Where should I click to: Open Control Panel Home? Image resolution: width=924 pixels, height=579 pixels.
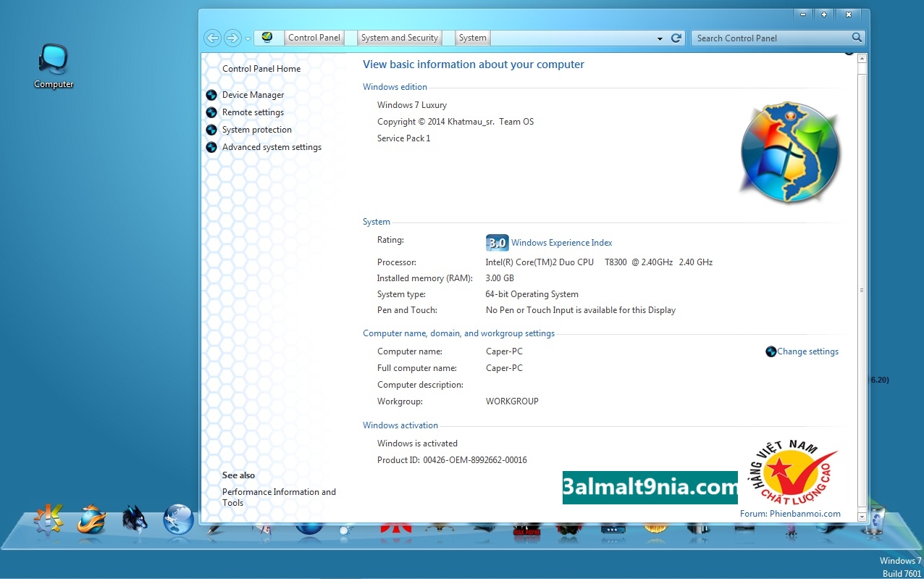coord(261,69)
